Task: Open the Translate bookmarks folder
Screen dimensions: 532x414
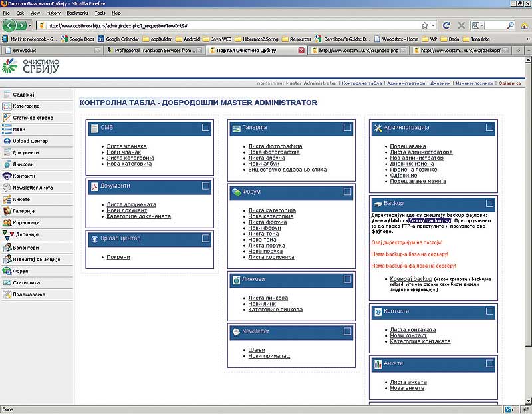Action: click(x=476, y=39)
